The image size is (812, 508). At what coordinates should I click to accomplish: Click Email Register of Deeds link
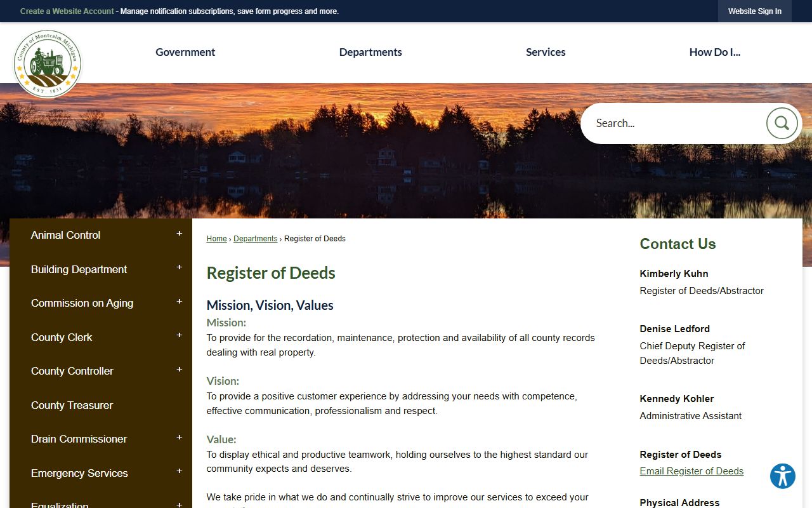click(x=691, y=471)
